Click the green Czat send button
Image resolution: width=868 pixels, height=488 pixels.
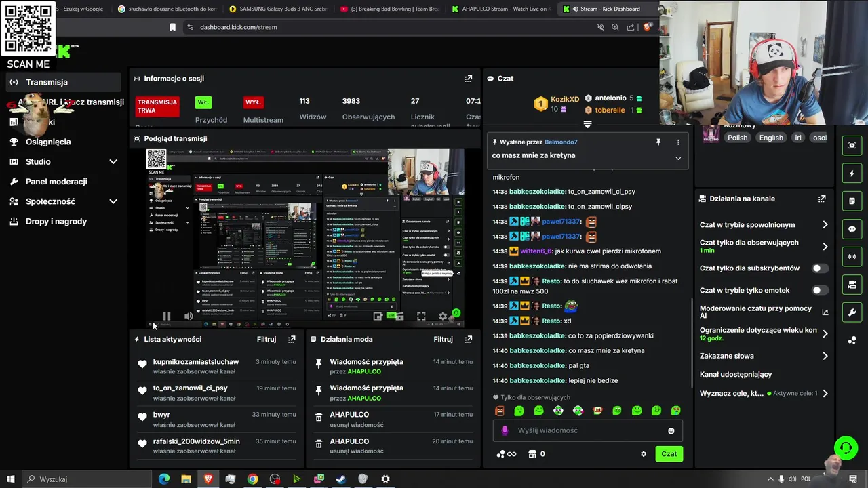point(669,454)
